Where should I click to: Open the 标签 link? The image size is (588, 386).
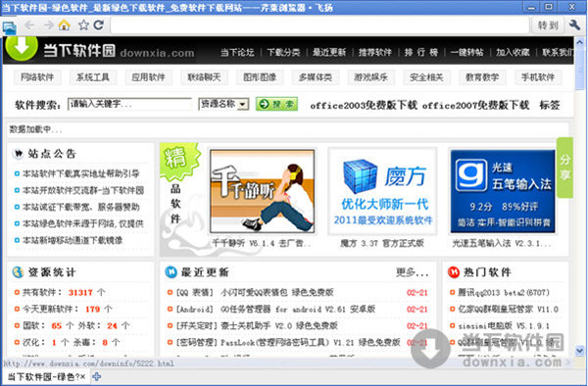[x=550, y=105]
